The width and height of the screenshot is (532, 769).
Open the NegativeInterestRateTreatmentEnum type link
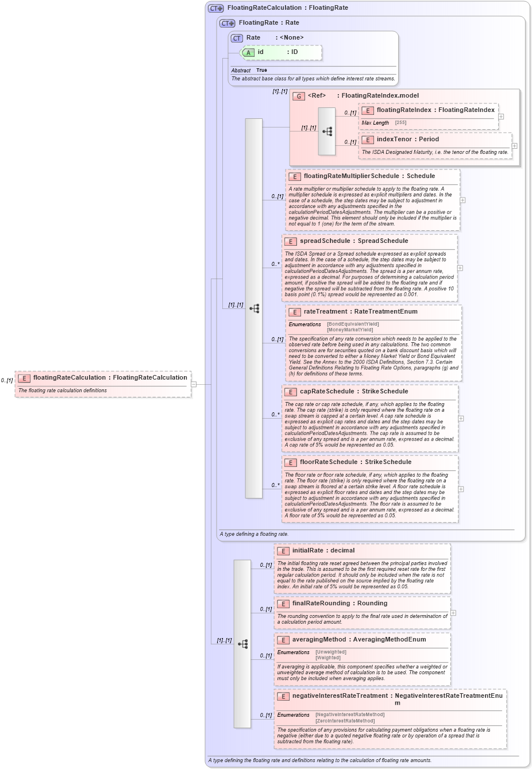pos(449,700)
